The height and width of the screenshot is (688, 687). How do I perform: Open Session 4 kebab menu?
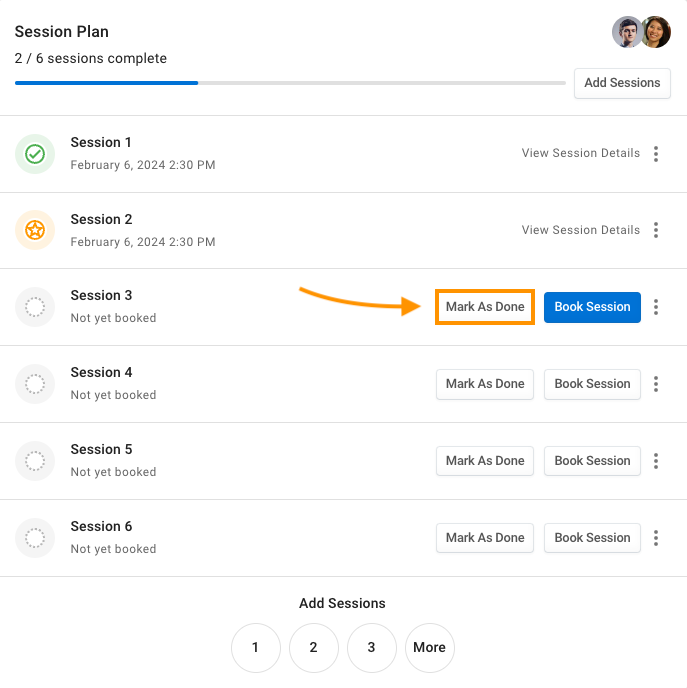coord(656,384)
